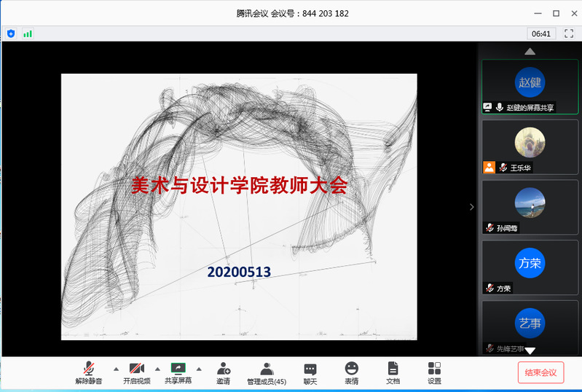
Task: Expand audio options arrow beside 解除静音
Action: coord(115,368)
